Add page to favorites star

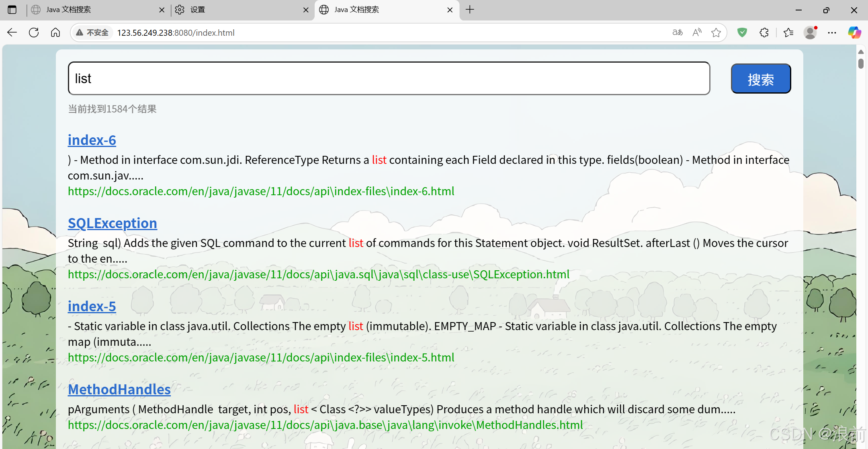[x=716, y=33]
